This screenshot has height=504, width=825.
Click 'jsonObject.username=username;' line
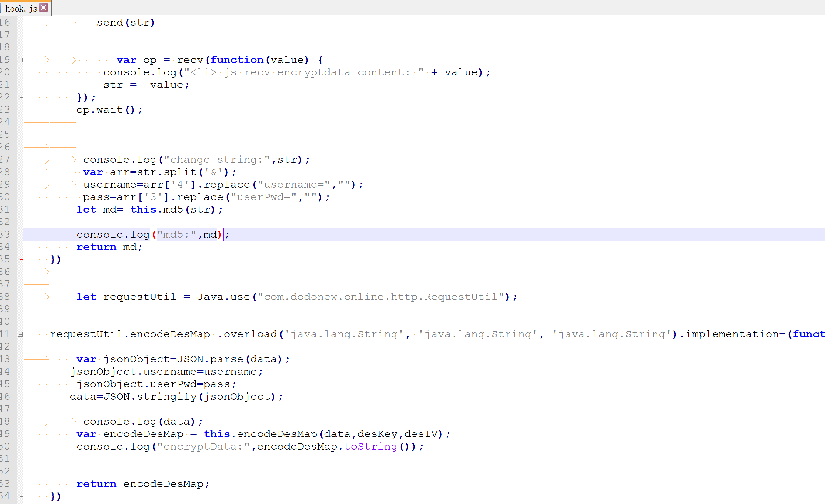166,372
